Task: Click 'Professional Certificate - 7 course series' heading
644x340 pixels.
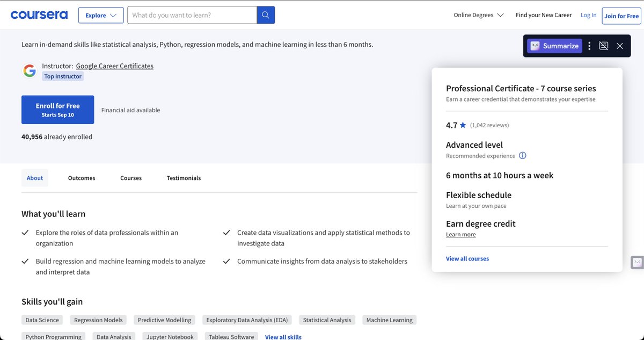Action: [521, 88]
